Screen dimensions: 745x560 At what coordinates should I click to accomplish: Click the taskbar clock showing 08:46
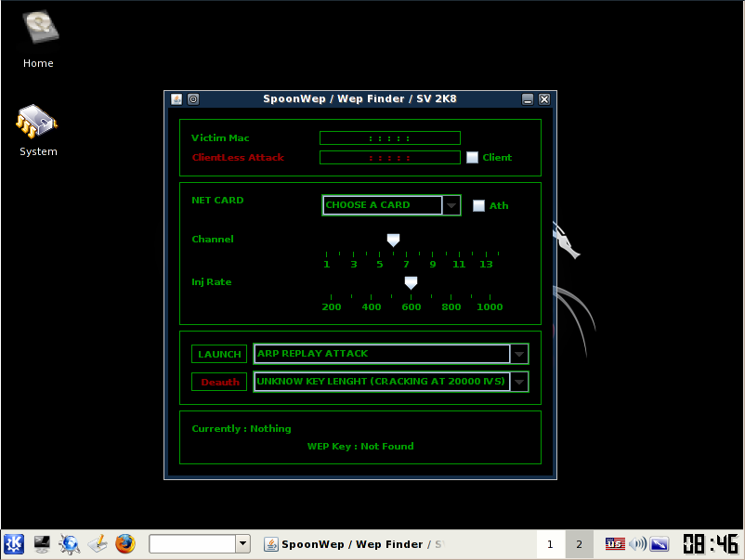pos(711,544)
